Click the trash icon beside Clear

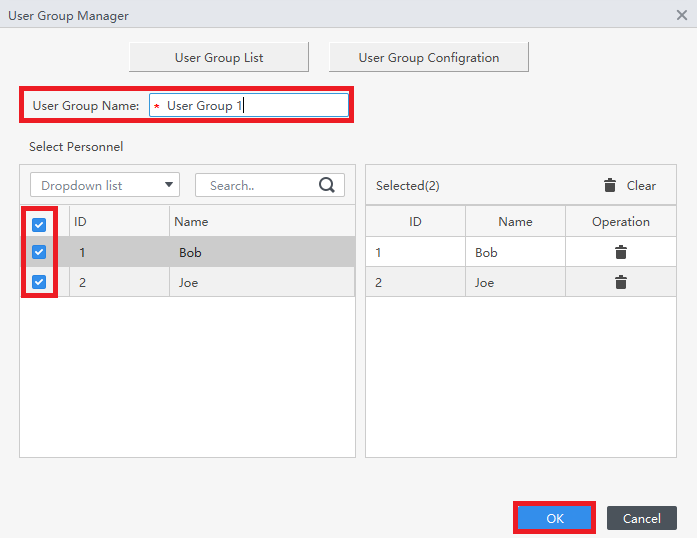610,185
